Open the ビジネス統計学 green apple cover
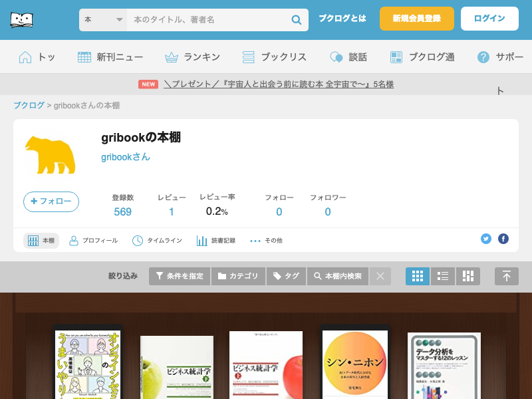The image size is (532, 399). tap(177, 368)
